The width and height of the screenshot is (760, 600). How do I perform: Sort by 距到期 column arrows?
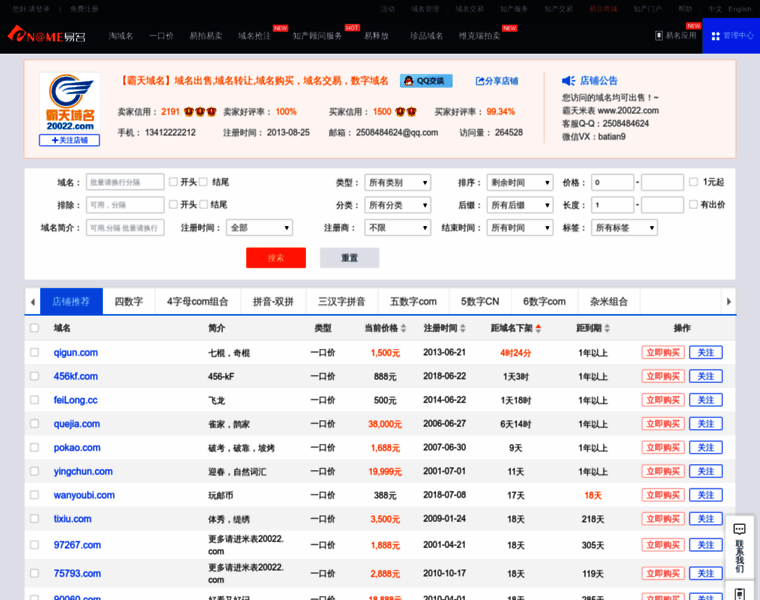(605, 328)
